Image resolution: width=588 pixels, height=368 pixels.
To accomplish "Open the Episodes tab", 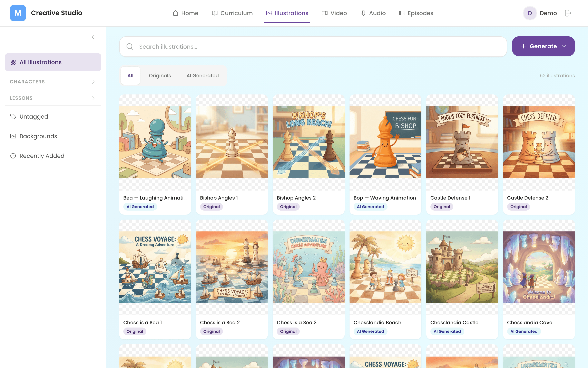I will coord(416,13).
